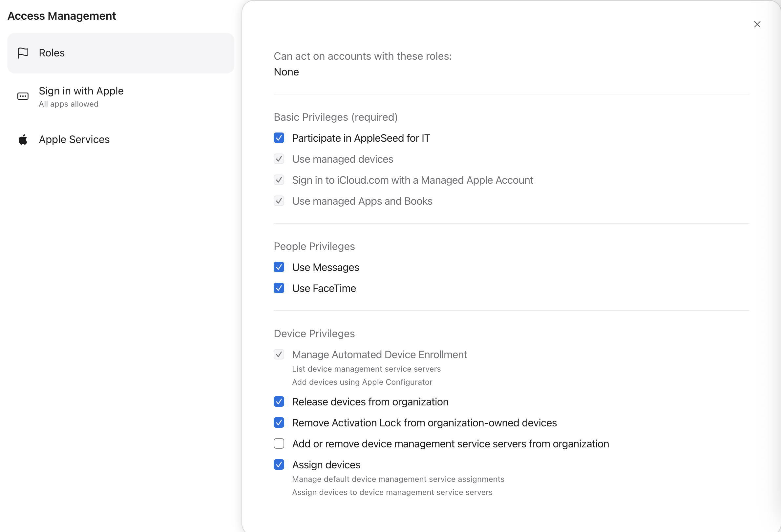The image size is (781, 532).
Task: Click "Manage default device management service assignments" text
Action: coord(398,479)
